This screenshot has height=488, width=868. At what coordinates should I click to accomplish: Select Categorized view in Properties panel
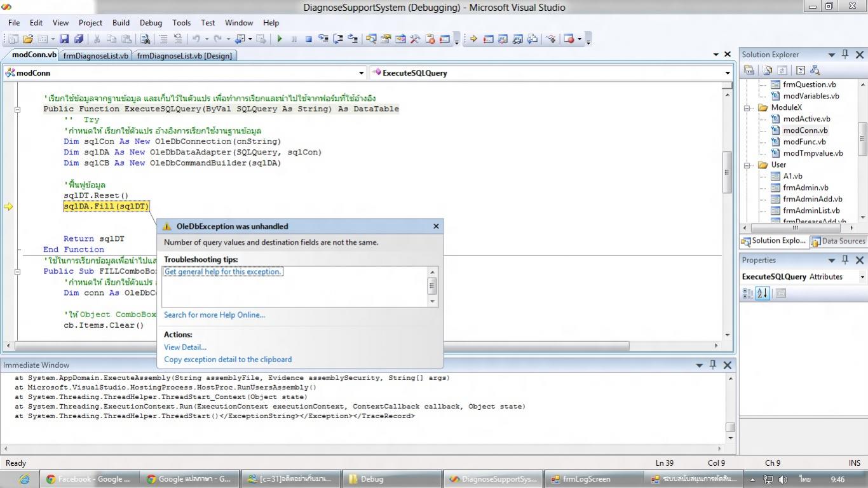click(x=748, y=293)
